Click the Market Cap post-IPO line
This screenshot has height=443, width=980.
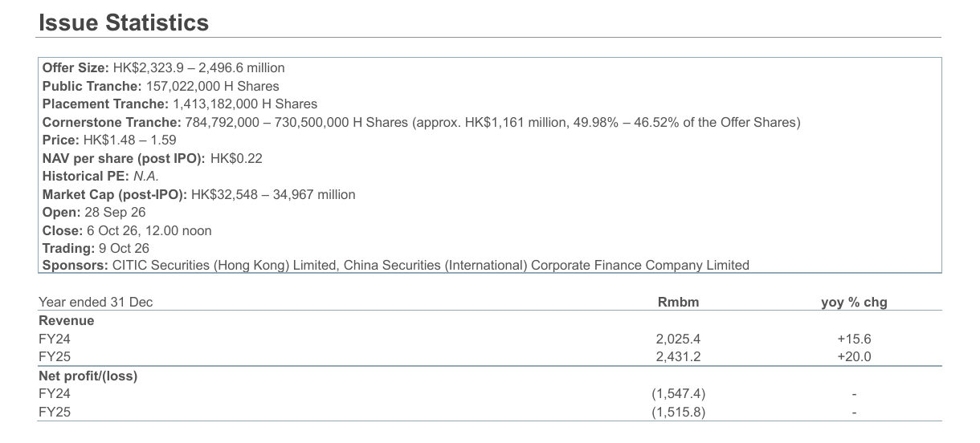(x=198, y=194)
